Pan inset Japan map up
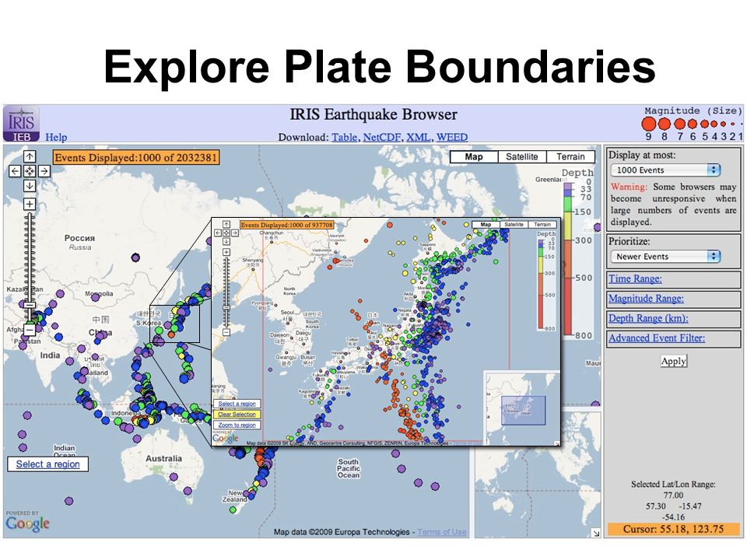Viewport: 747px width, 560px height. tap(226, 224)
